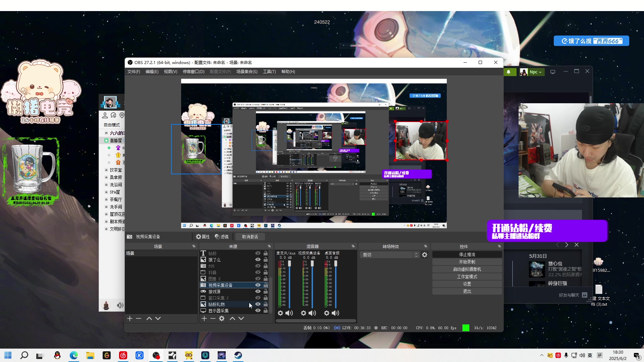Click 开始录制 button

(467, 262)
